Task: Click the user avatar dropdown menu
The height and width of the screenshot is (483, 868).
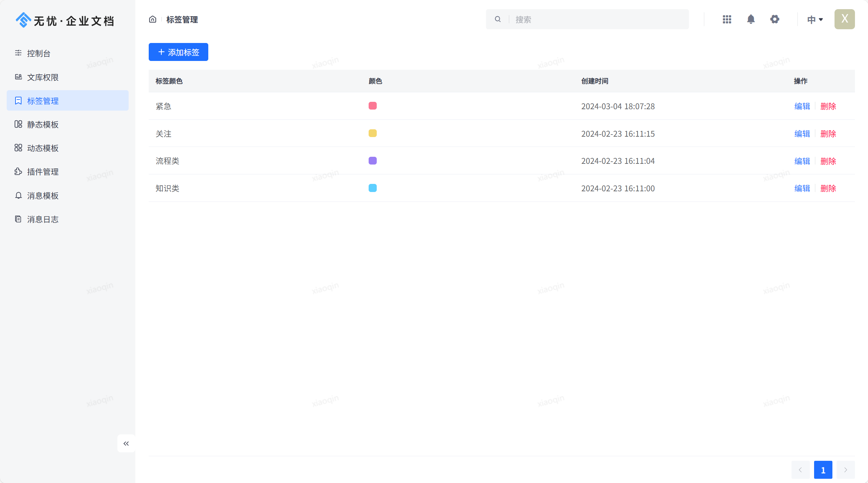Action: point(844,19)
